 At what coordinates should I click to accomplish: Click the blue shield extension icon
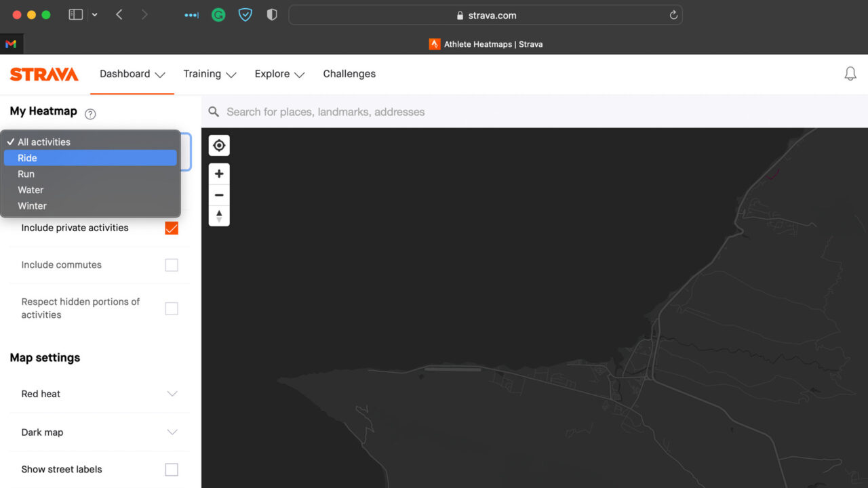(x=245, y=14)
